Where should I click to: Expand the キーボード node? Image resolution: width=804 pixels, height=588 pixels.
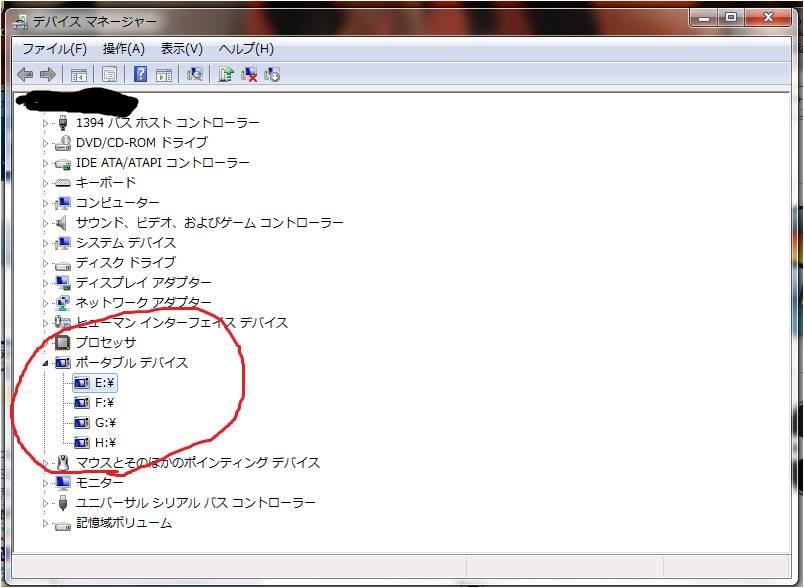(x=45, y=183)
